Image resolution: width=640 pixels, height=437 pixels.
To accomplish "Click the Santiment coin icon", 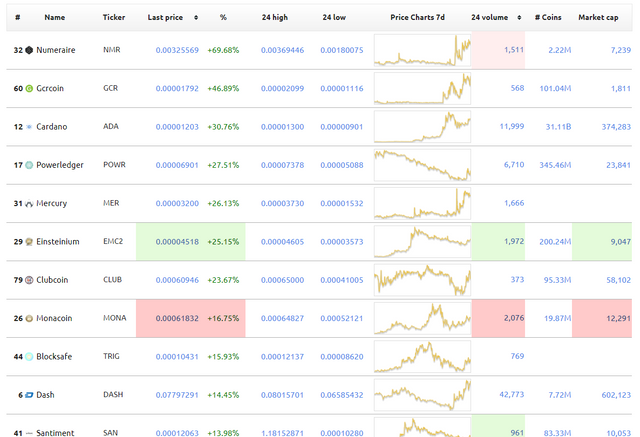I will pyautogui.click(x=29, y=433).
